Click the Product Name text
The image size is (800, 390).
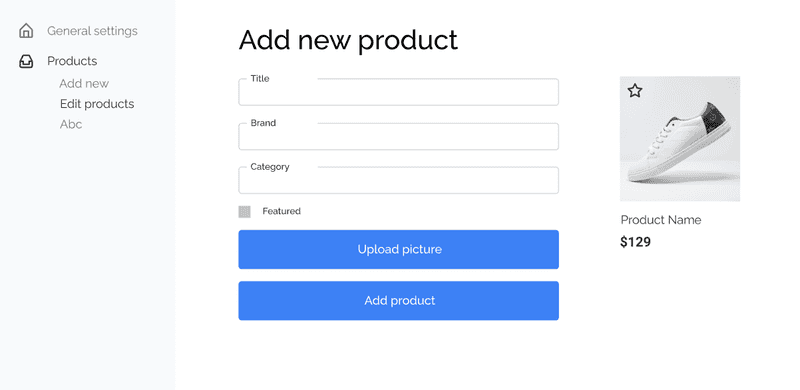tap(661, 220)
